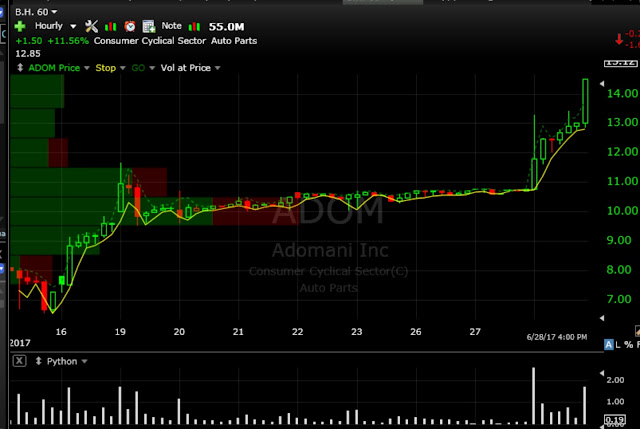This screenshot has width=640, height=429.
Task: Click the top price scale triangle marker near 14.00
Action: [602, 83]
